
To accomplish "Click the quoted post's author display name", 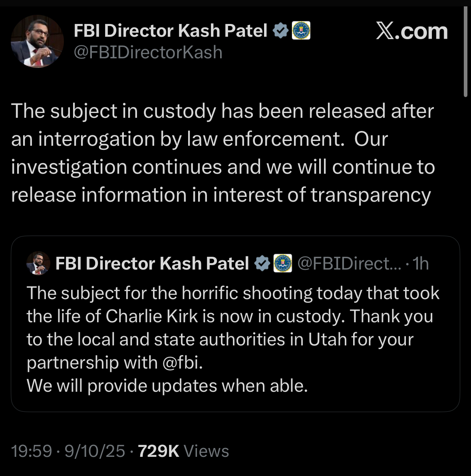I will coord(152,264).
